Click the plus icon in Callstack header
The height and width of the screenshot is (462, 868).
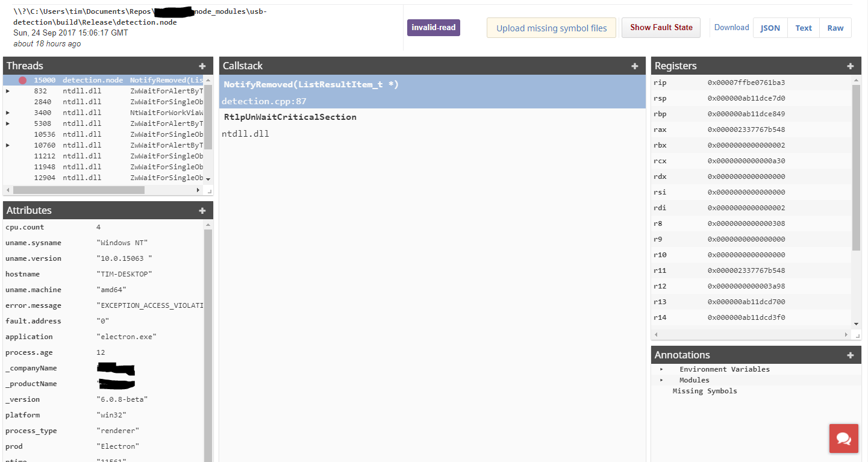pyautogui.click(x=635, y=66)
